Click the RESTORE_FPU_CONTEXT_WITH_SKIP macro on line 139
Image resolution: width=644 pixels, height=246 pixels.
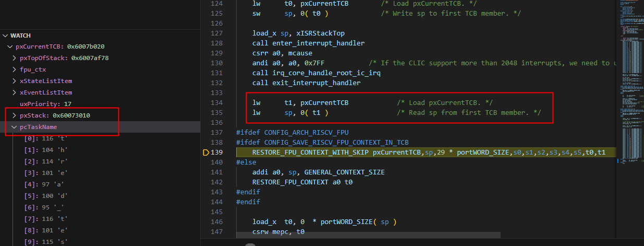(x=311, y=153)
